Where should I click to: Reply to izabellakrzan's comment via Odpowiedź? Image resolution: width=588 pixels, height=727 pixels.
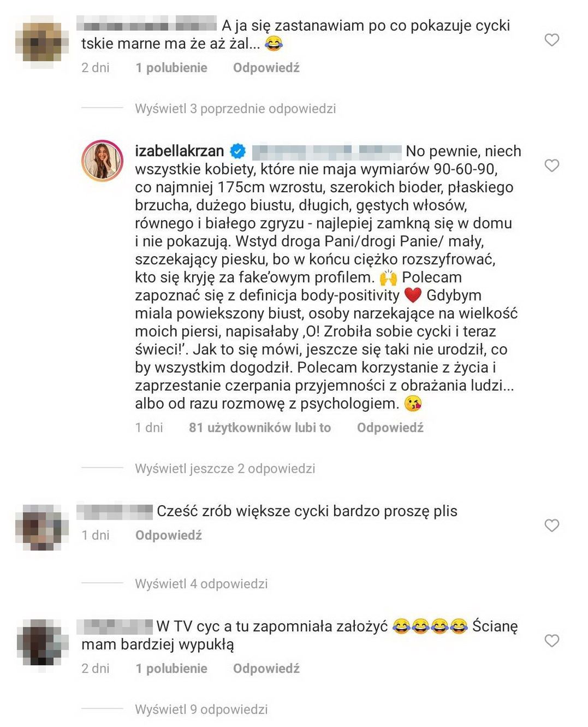point(390,428)
